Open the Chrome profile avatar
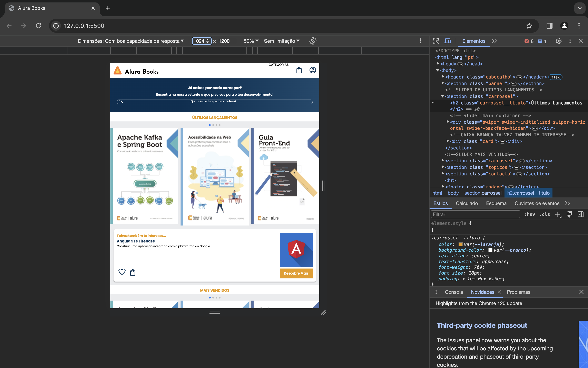The image size is (588, 368). [564, 26]
